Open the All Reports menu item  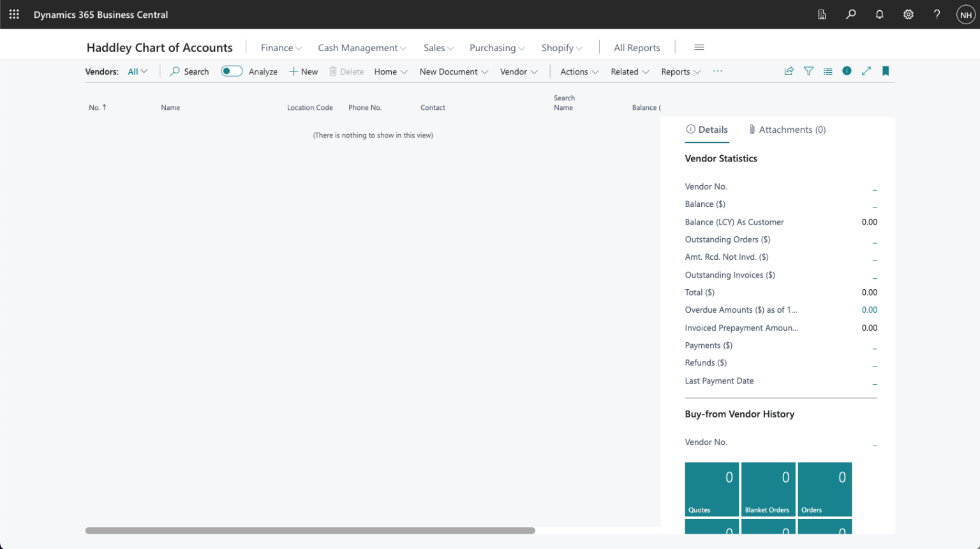point(637,48)
